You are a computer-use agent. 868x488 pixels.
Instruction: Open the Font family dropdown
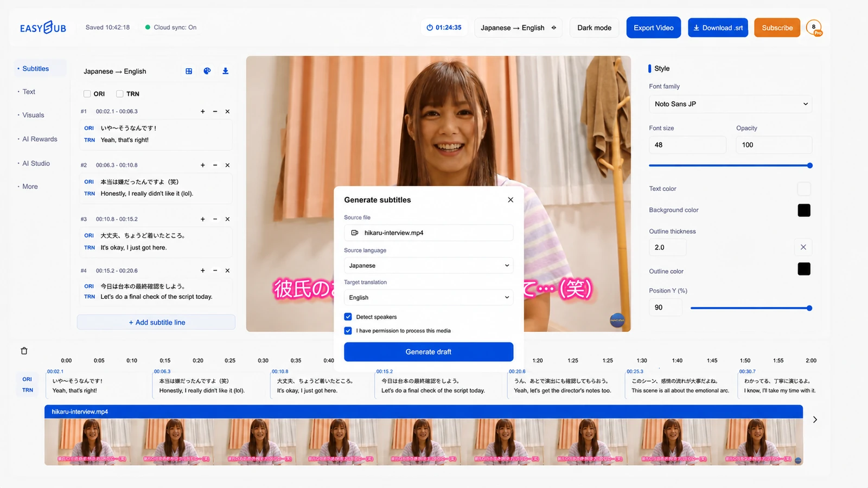(x=731, y=104)
